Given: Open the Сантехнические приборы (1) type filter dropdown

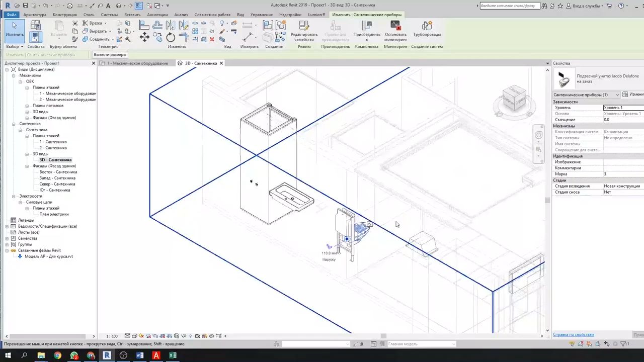Looking at the screenshot, I should [617, 95].
